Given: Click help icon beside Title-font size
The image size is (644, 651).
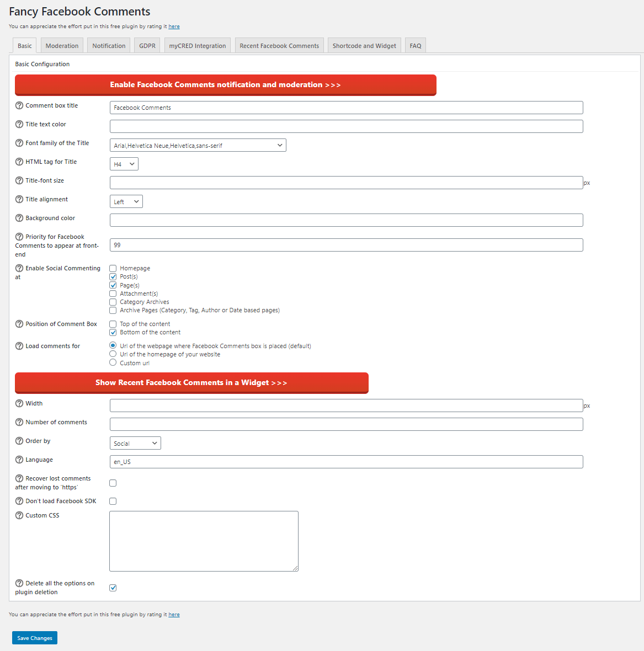Looking at the screenshot, I should pos(19,180).
